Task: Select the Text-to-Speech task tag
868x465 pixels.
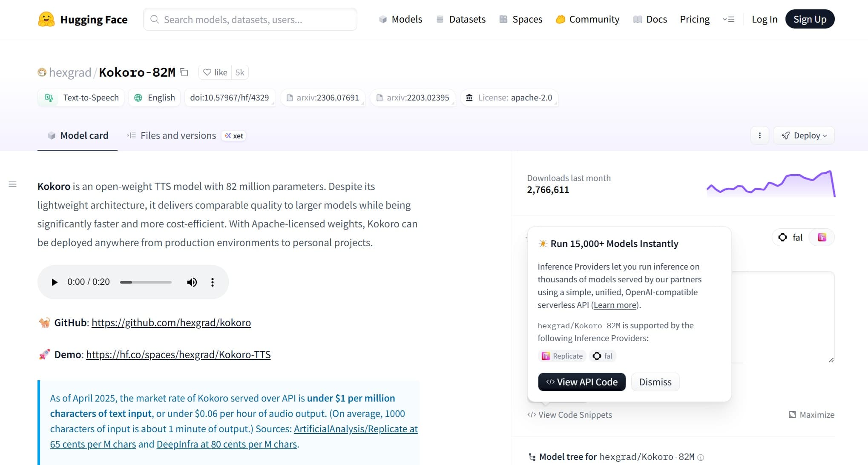Action: tap(80, 98)
